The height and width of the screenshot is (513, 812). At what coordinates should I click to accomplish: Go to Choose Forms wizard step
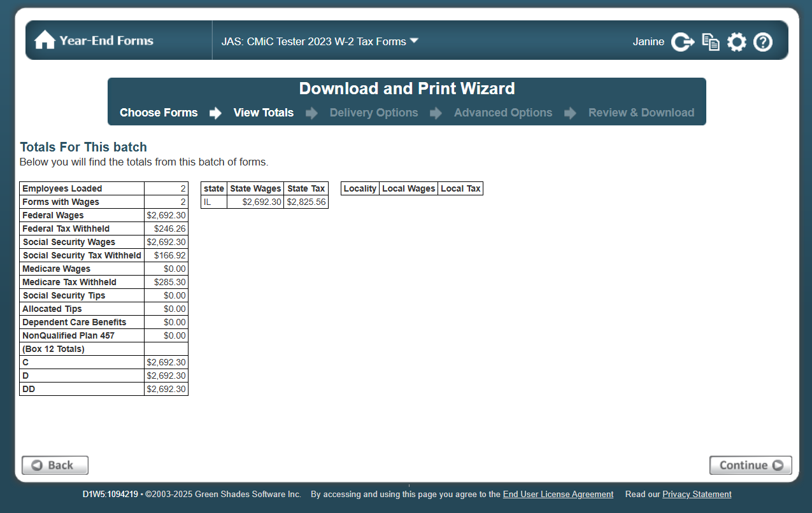click(159, 113)
